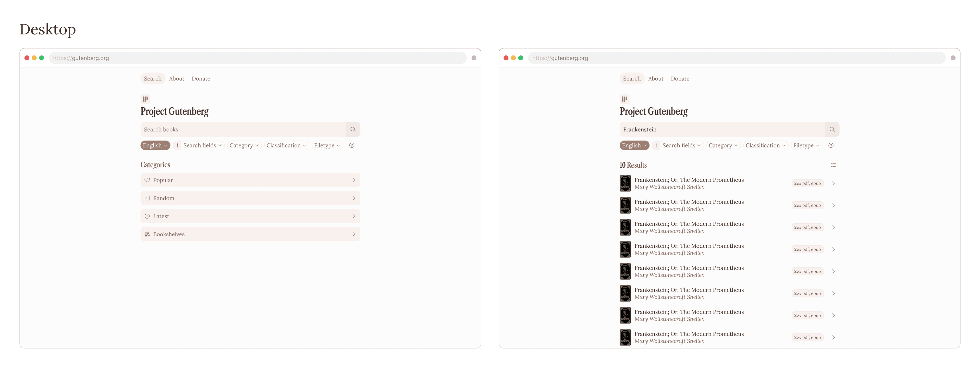The width and height of the screenshot is (980, 368).
Task: Open Filetype dropdown in right window
Action: point(806,145)
